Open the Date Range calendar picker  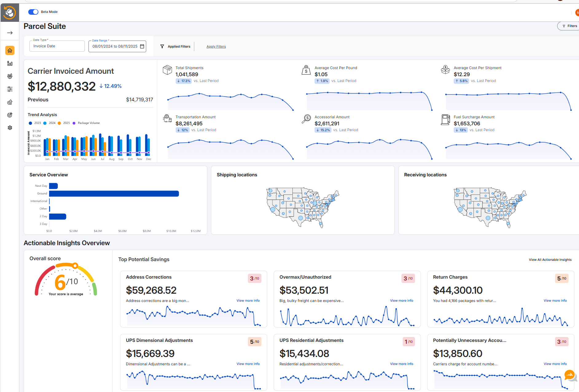(x=142, y=46)
